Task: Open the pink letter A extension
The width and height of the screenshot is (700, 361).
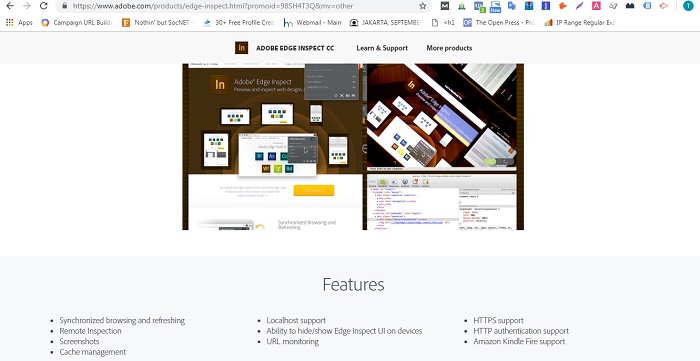Action: pos(596,6)
